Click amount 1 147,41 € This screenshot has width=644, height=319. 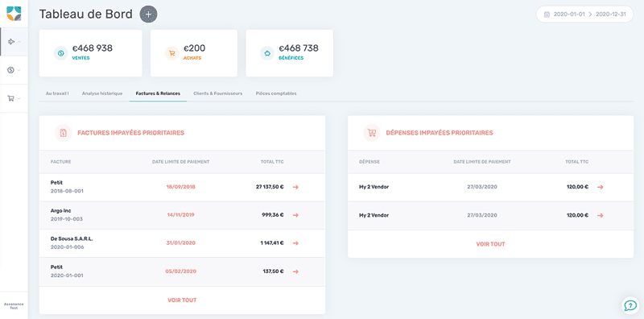coord(272,243)
